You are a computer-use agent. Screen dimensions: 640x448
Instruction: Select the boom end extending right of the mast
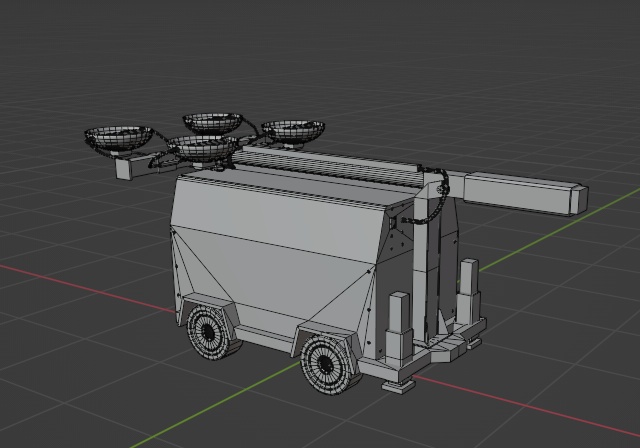525,193
